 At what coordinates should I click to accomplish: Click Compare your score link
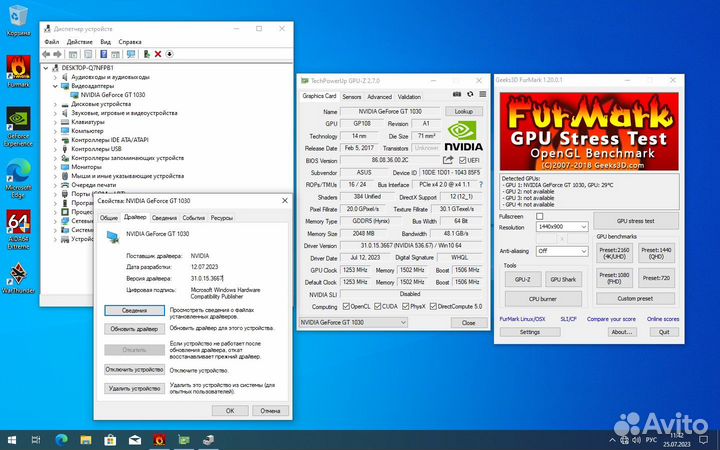pyautogui.click(x=611, y=319)
